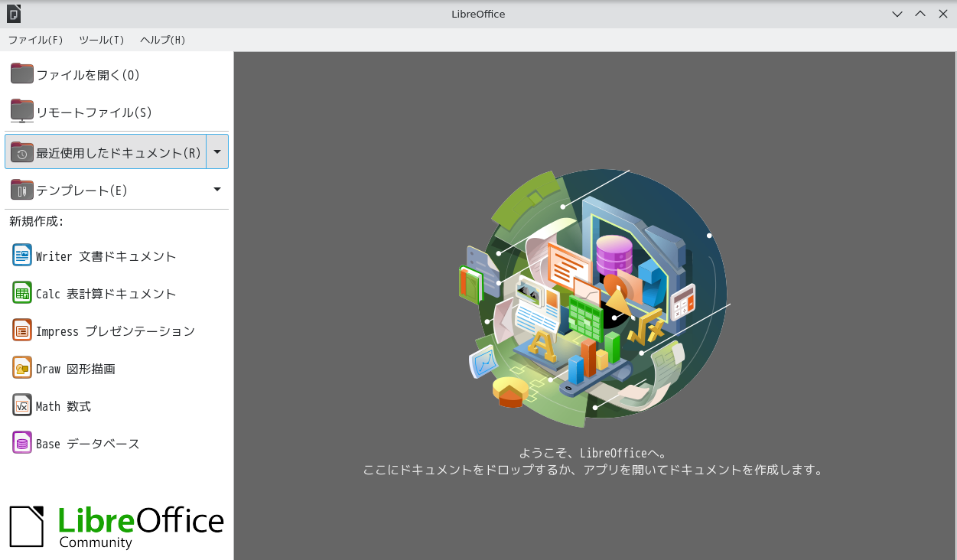Click the テンプレート folder icon

point(22,190)
